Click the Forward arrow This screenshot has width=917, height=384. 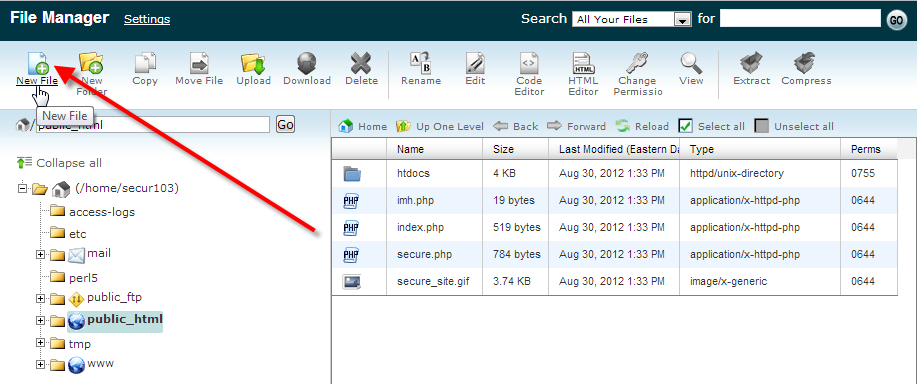[576, 126]
